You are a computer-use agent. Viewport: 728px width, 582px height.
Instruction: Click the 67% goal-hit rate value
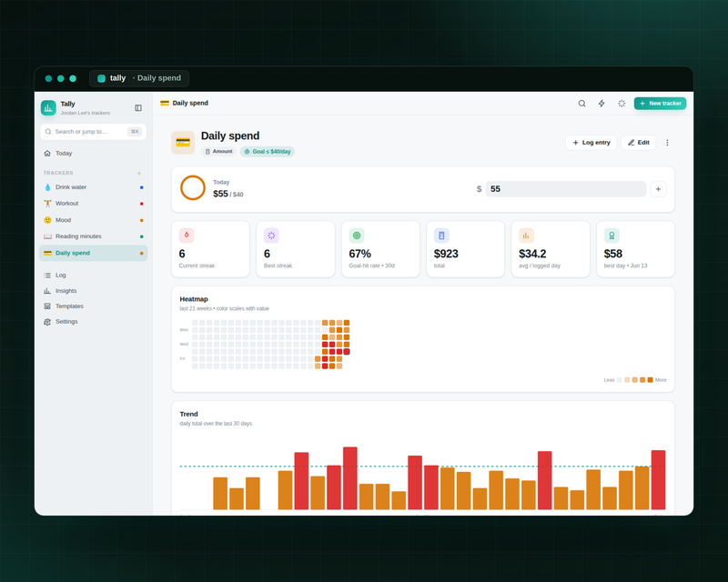pos(359,254)
